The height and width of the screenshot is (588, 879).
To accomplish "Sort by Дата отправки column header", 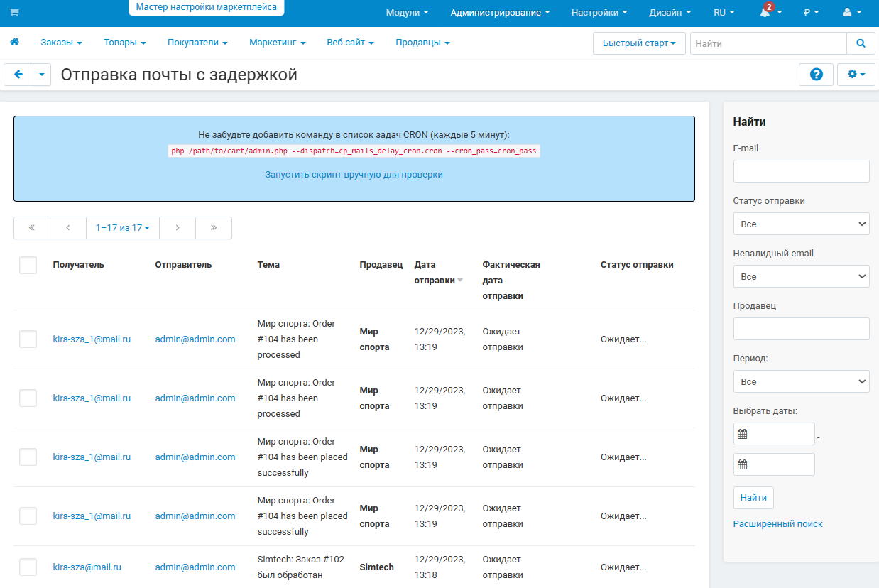I will 438,273.
